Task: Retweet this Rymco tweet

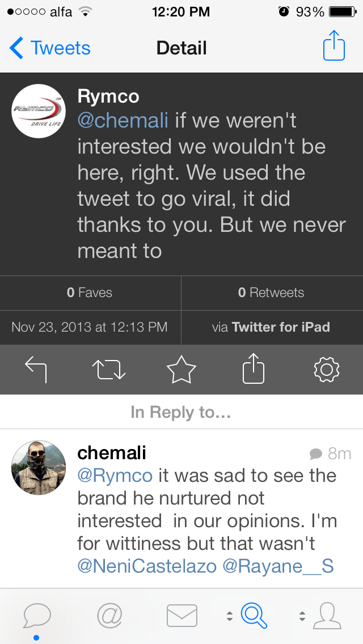Action: tap(108, 370)
